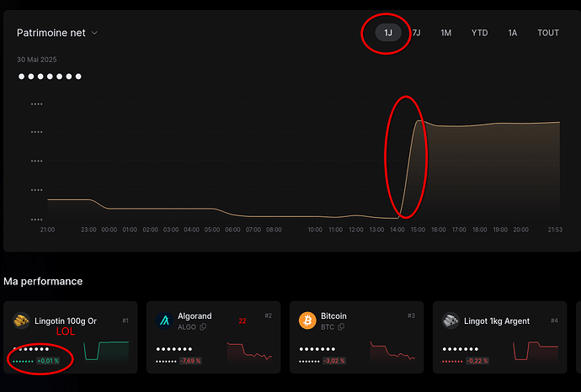Show the 1A time range
The height and width of the screenshot is (392, 581).
pyautogui.click(x=512, y=33)
